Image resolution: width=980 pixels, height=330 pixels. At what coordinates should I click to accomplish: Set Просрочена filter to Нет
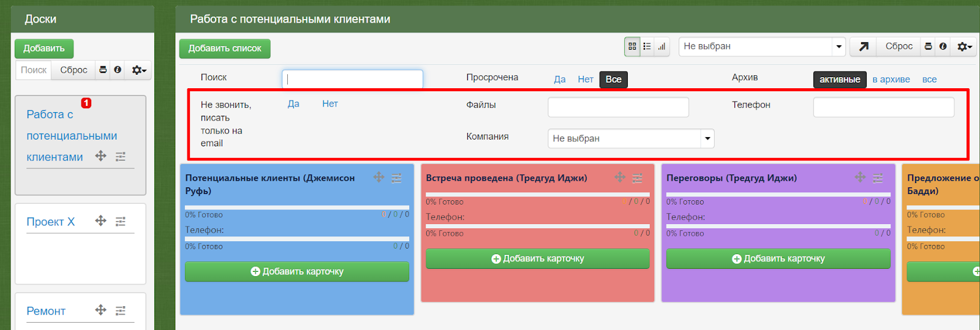tap(586, 79)
